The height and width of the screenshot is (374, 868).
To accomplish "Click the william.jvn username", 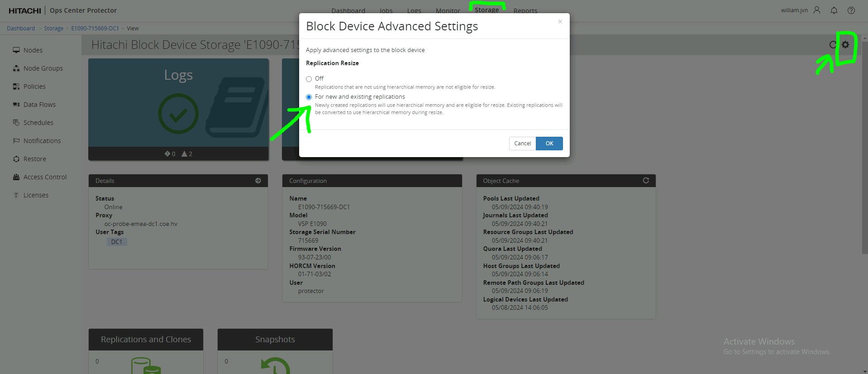I will pyautogui.click(x=794, y=10).
